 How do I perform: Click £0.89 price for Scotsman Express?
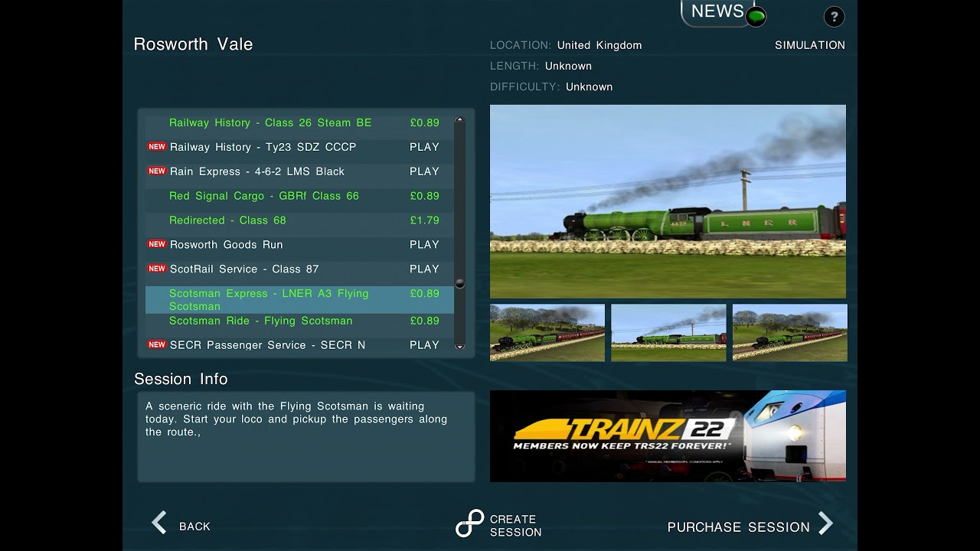click(x=424, y=293)
